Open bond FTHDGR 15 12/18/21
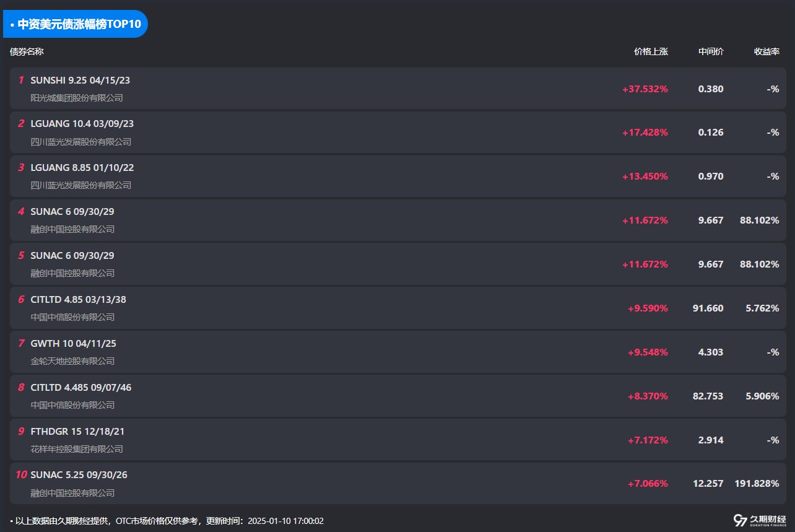The image size is (795, 532). click(77, 431)
